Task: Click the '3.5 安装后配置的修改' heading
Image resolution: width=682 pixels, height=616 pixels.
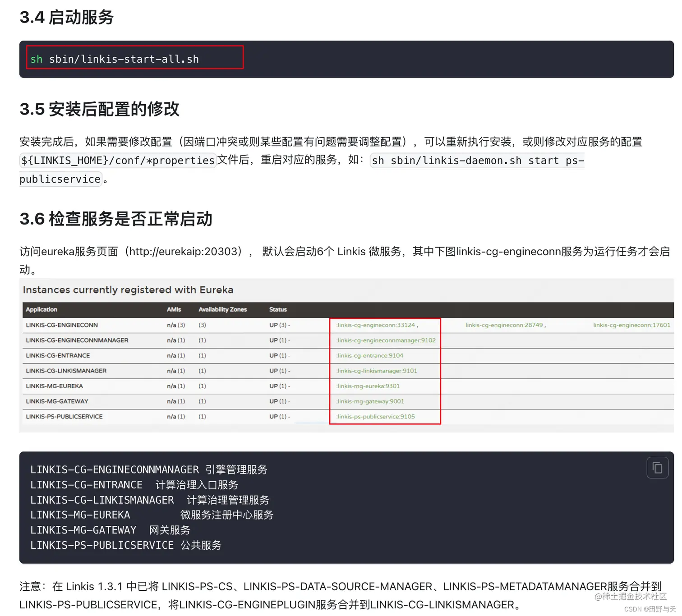Action: pyautogui.click(x=100, y=109)
